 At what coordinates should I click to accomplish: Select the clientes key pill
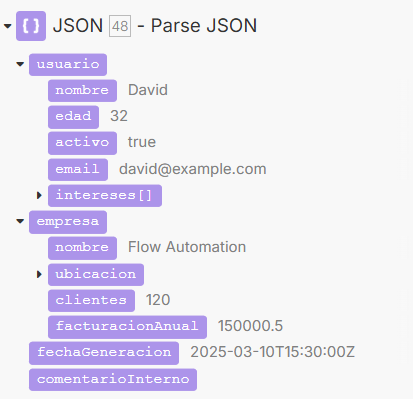point(91,301)
